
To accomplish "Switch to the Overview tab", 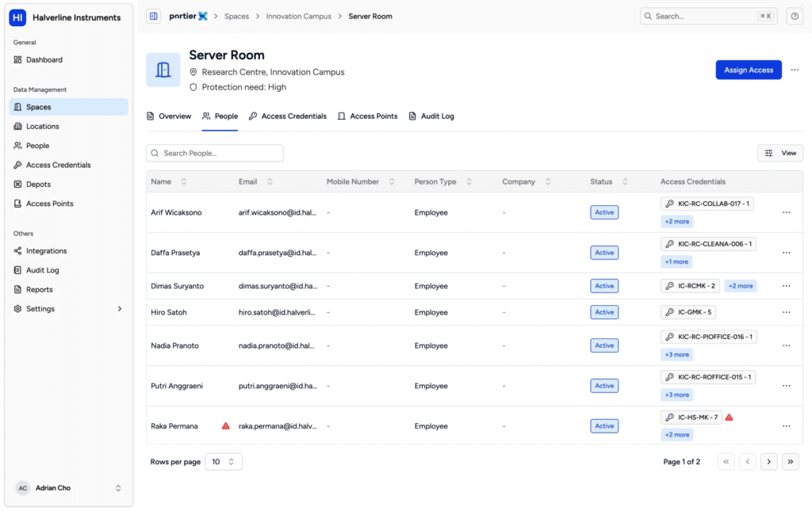I will pyautogui.click(x=169, y=116).
